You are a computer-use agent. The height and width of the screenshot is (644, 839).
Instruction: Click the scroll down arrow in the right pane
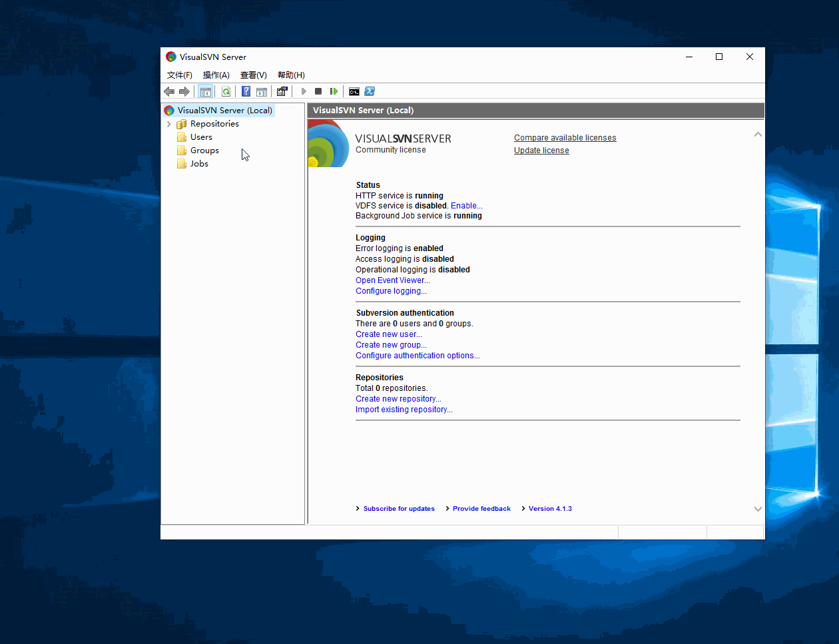click(758, 509)
